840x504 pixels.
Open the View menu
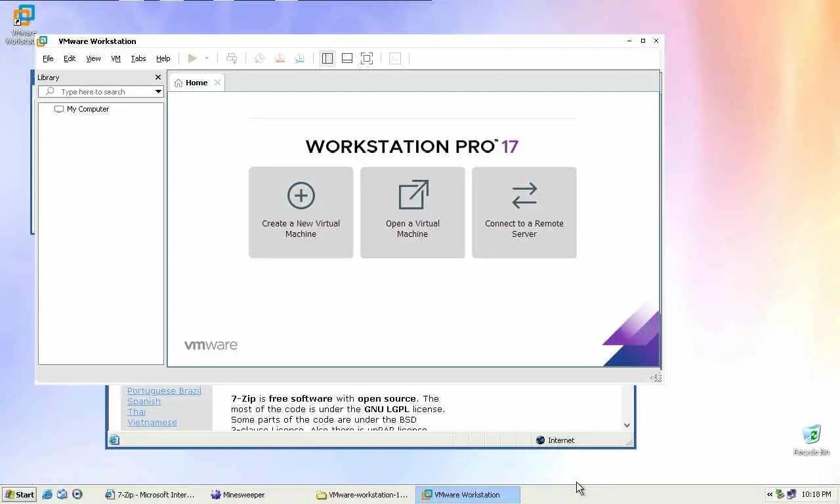(93, 58)
